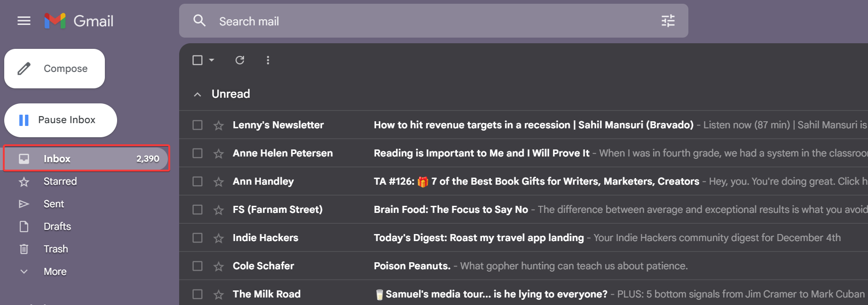Click sender name FS (Farnam Street)
Screen dimensions: 868x305
coord(277,210)
